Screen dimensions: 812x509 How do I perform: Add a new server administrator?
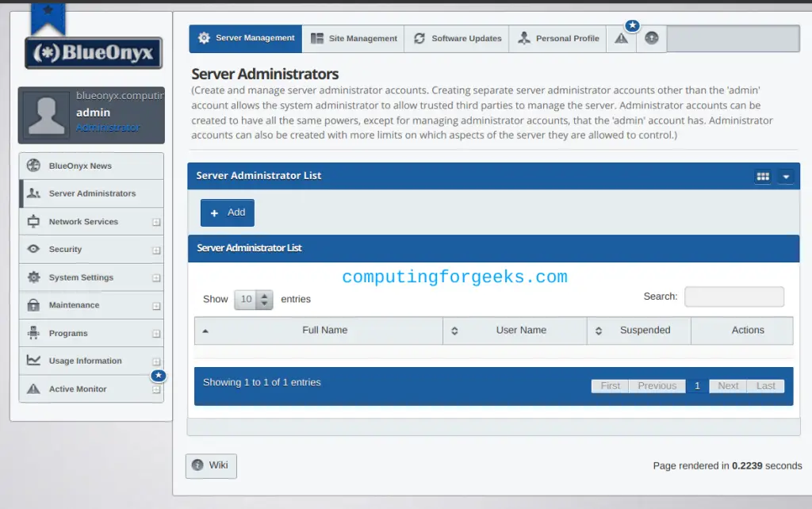[x=228, y=212]
